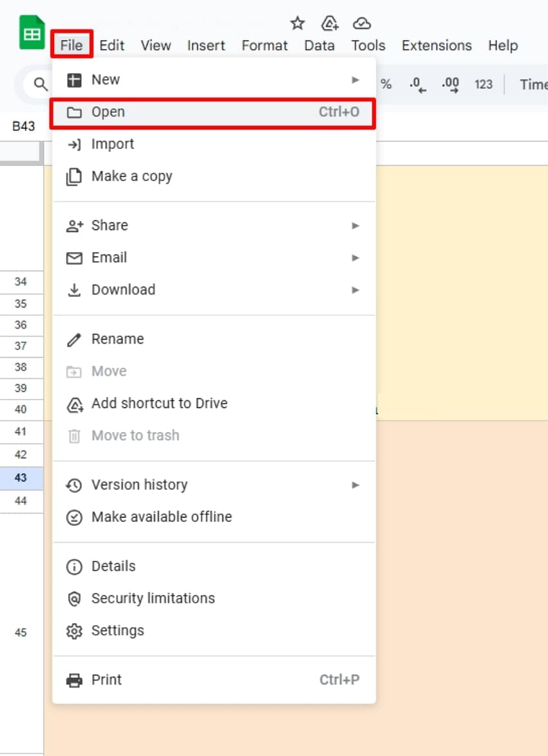Open more number formats via 123 icon
This screenshot has height=756, width=548.
483,84
